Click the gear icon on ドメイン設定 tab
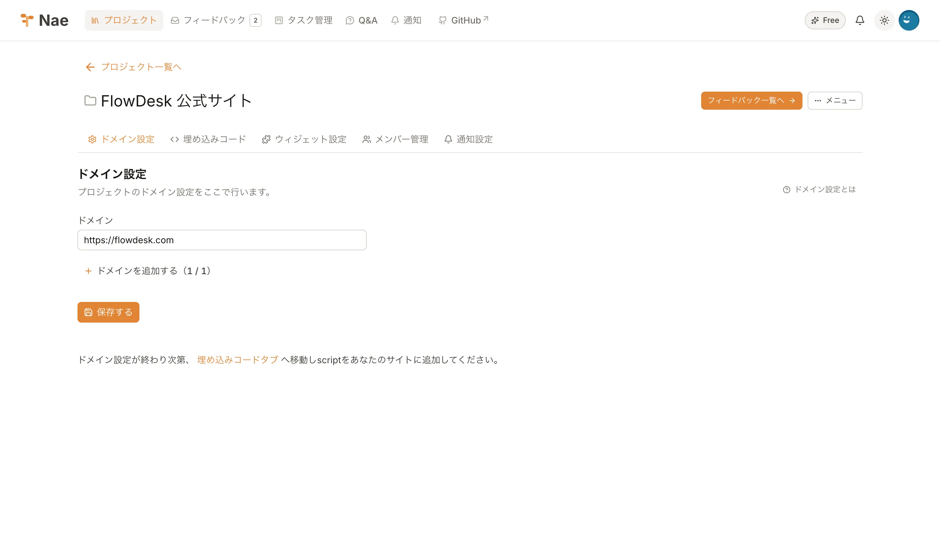Image resolution: width=940 pixels, height=560 pixels. coord(92,140)
